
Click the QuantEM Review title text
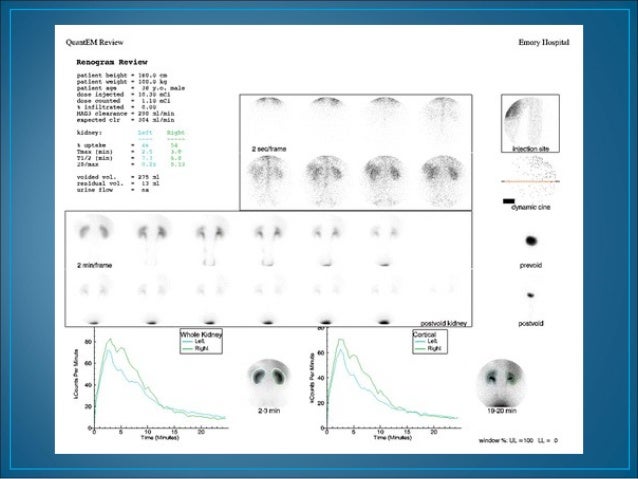coord(89,43)
